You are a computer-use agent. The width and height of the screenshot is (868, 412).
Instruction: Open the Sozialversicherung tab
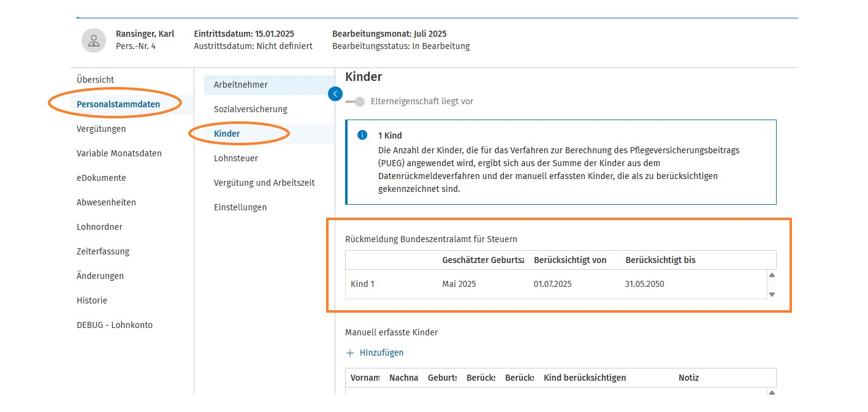pos(251,109)
